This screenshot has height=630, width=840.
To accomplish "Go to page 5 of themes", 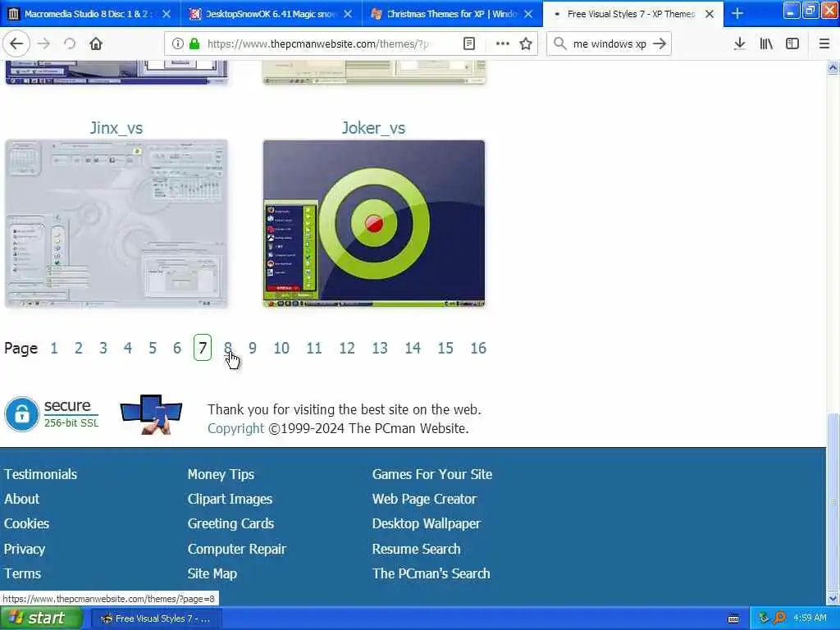I will (153, 348).
